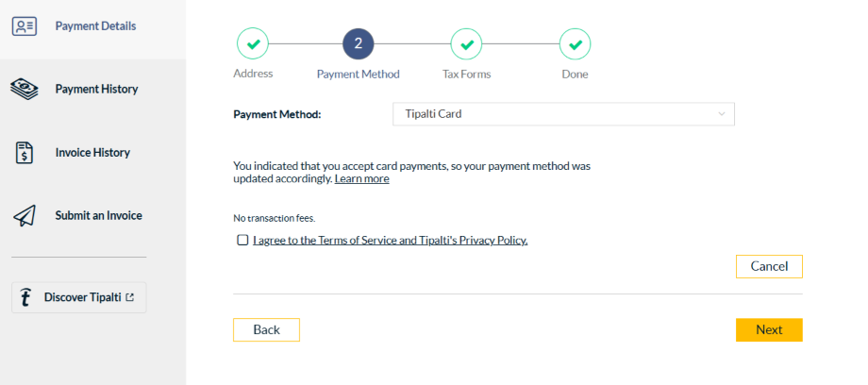The height and width of the screenshot is (385, 868).
Task: Click the Tax Forms step checkmark circle
Action: tap(466, 43)
